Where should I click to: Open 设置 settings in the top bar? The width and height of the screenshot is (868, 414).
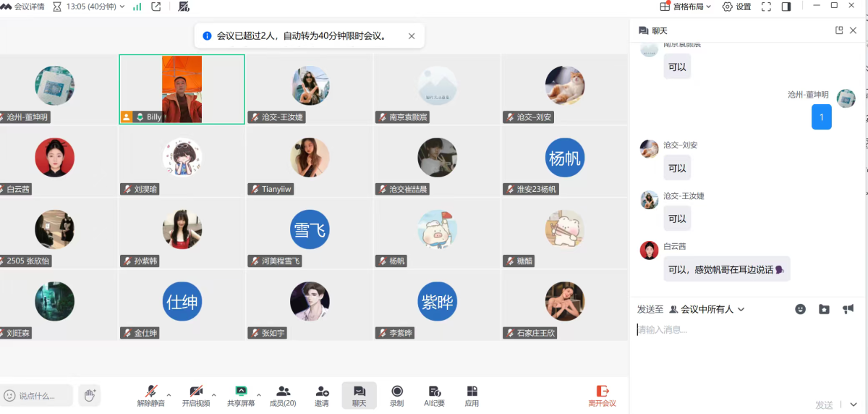(x=737, y=7)
